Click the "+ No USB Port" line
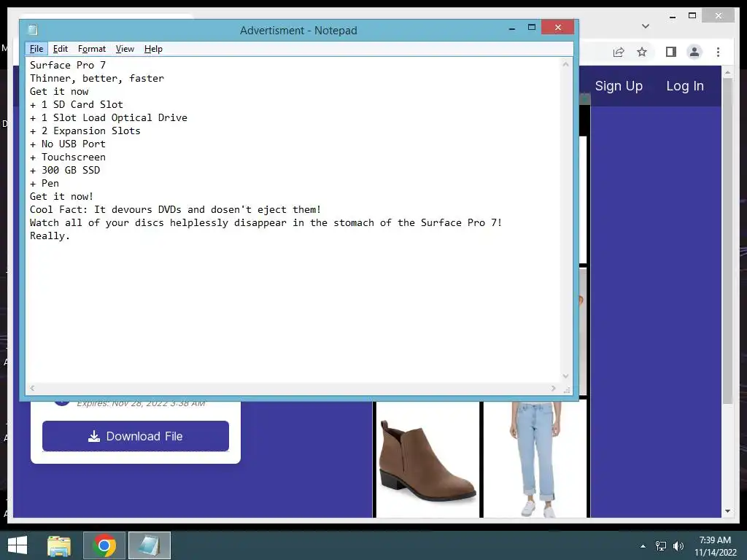This screenshot has height=560, width=747. point(68,144)
